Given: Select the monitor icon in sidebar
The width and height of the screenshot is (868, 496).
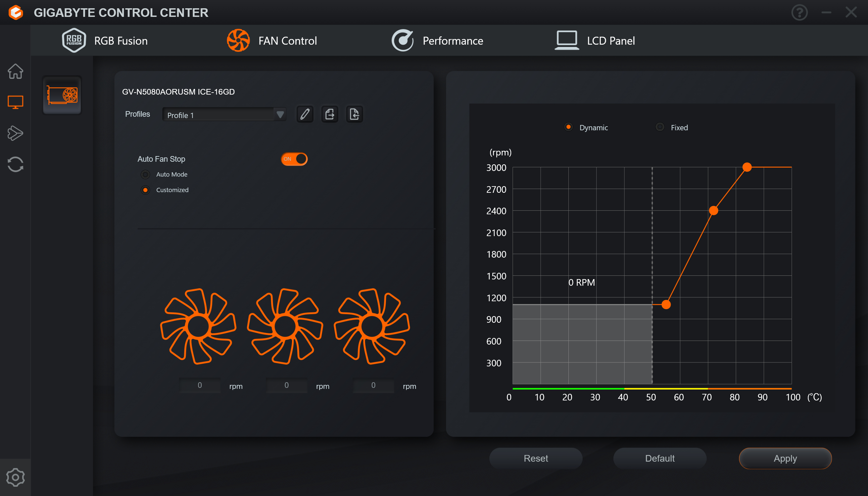Looking at the screenshot, I should [15, 102].
